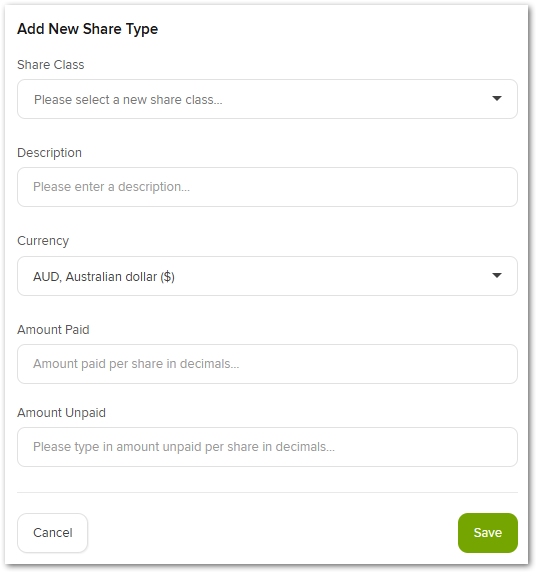The image size is (537, 573).
Task: Cancel adding the share type
Action: [x=52, y=533]
